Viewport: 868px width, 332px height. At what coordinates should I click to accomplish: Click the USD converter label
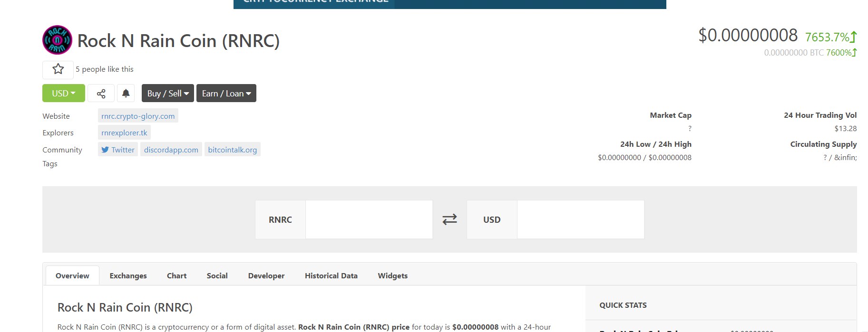point(492,220)
